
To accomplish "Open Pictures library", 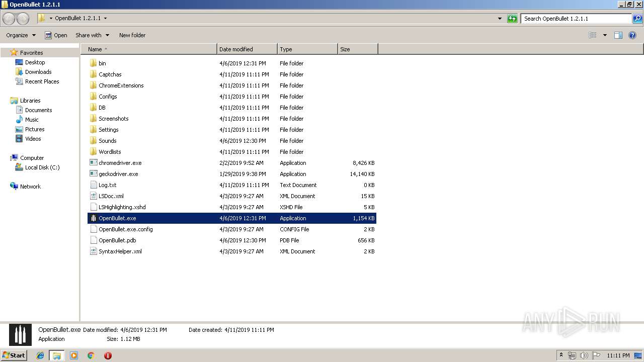I will (x=35, y=129).
